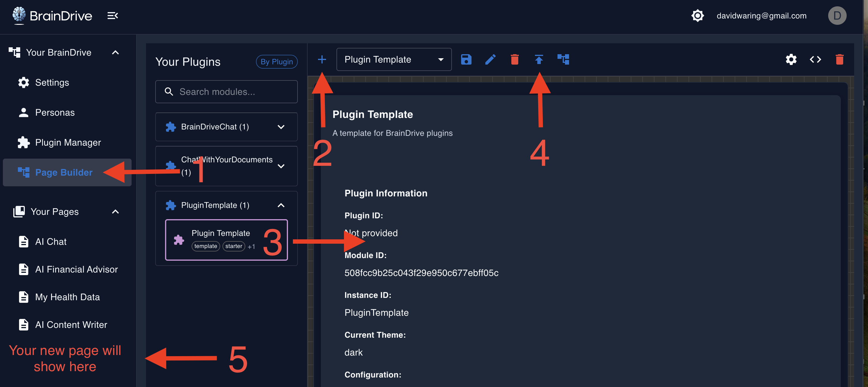Go to Personas in the sidebar
The width and height of the screenshot is (868, 387).
click(55, 112)
